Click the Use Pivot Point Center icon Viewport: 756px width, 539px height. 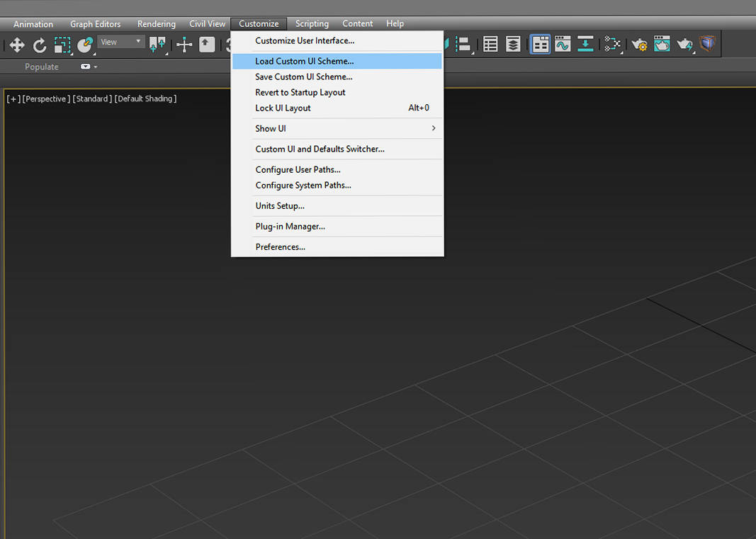[158, 45]
